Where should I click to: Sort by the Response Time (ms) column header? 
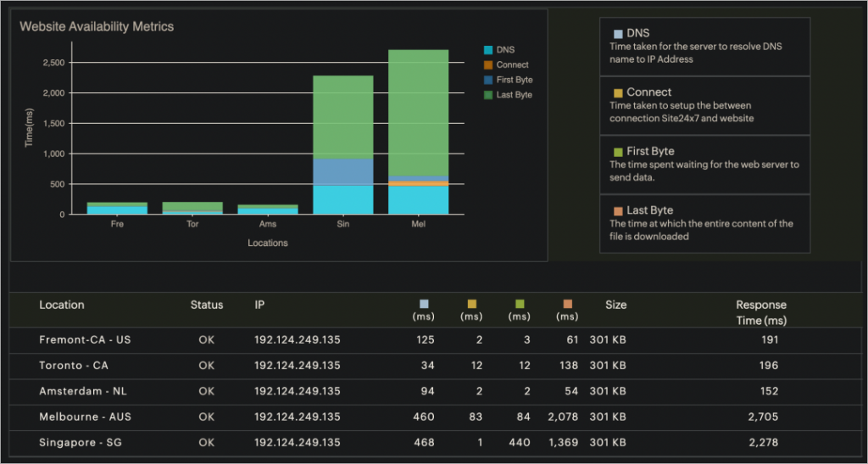(760, 312)
